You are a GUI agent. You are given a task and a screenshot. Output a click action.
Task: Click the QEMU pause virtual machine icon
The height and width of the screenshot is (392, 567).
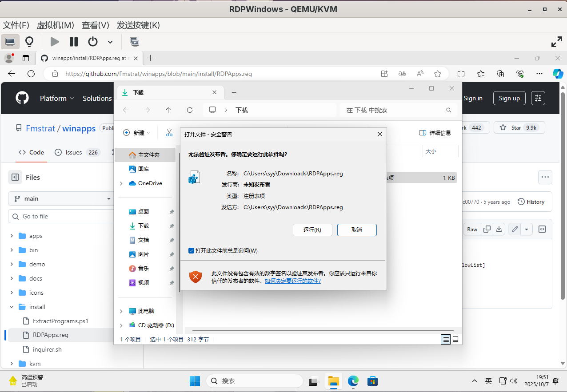[x=74, y=42]
